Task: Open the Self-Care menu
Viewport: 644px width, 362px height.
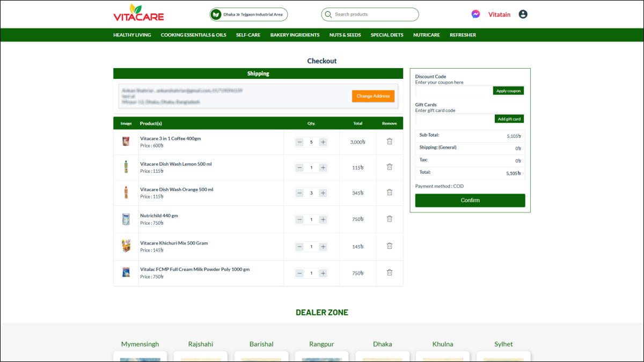Action: coord(248,35)
